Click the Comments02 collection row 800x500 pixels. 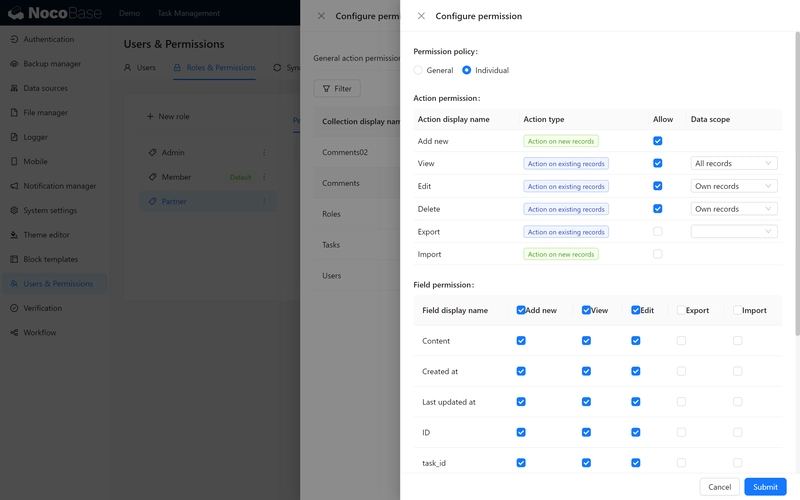point(357,152)
